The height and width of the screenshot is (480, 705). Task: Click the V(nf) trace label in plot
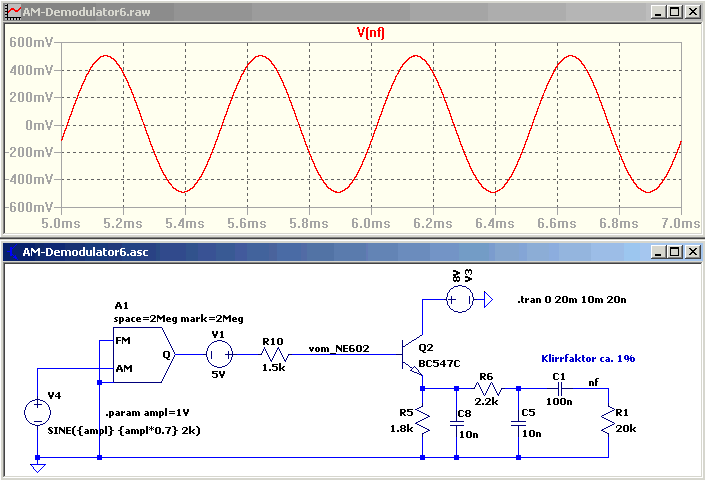coord(370,32)
